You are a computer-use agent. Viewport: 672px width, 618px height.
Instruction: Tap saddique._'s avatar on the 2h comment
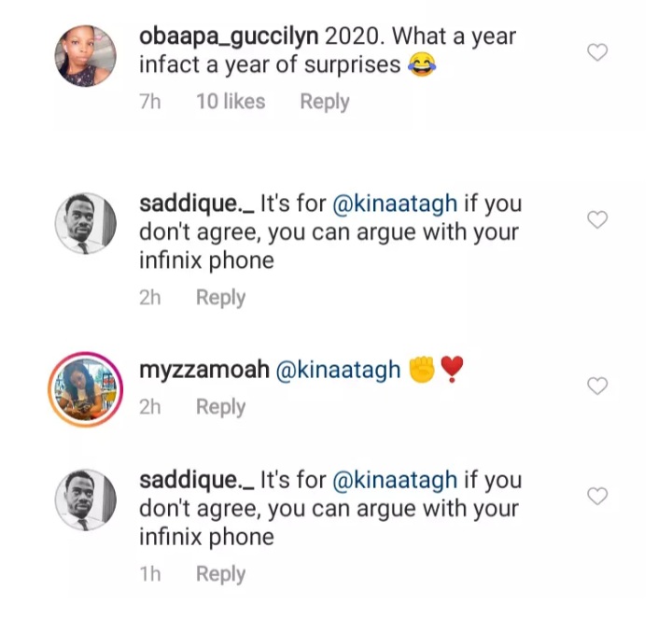[88, 224]
